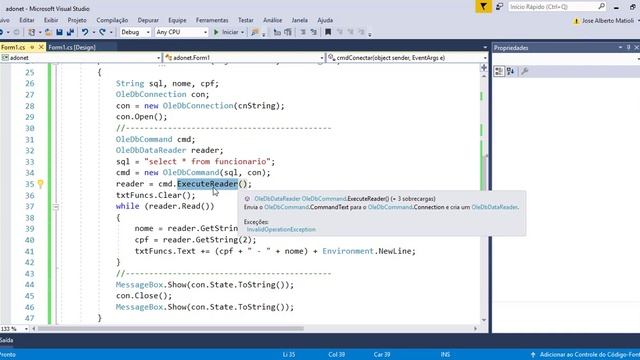Open the Saída output panel tab
The image size is (640, 360).
click(x=7, y=340)
